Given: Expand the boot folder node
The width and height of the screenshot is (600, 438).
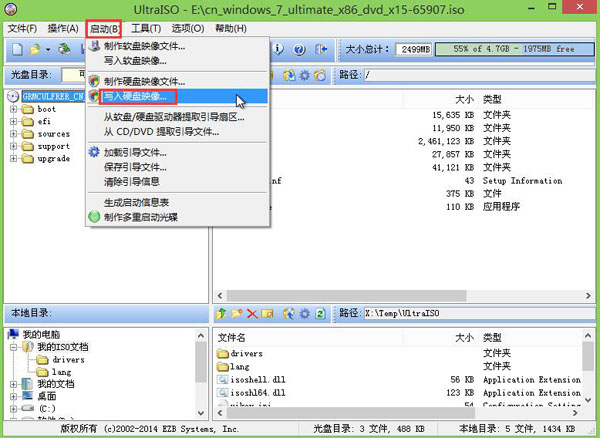Looking at the screenshot, I should tap(13, 109).
